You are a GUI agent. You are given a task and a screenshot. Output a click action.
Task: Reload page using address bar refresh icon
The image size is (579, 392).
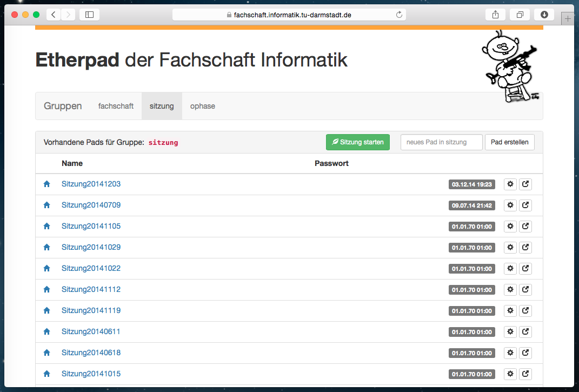point(399,15)
